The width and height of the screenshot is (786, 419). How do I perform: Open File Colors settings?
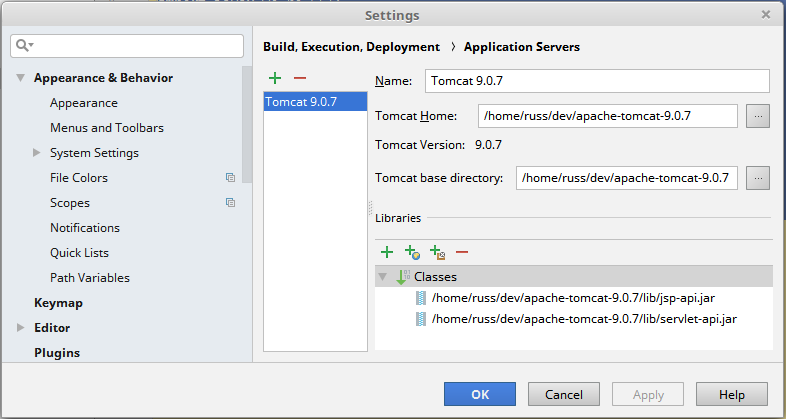point(79,177)
